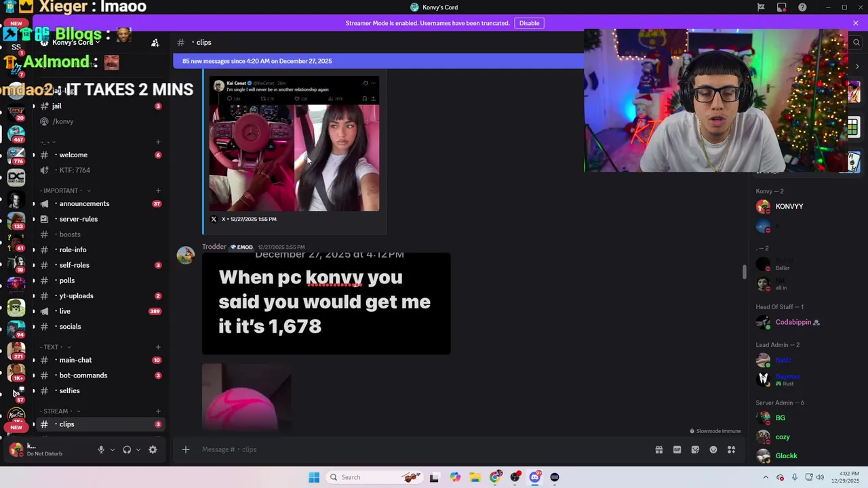Open the bot-commands channel
The height and width of the screenshot is (488, 868).
click(x=100, y=375)
